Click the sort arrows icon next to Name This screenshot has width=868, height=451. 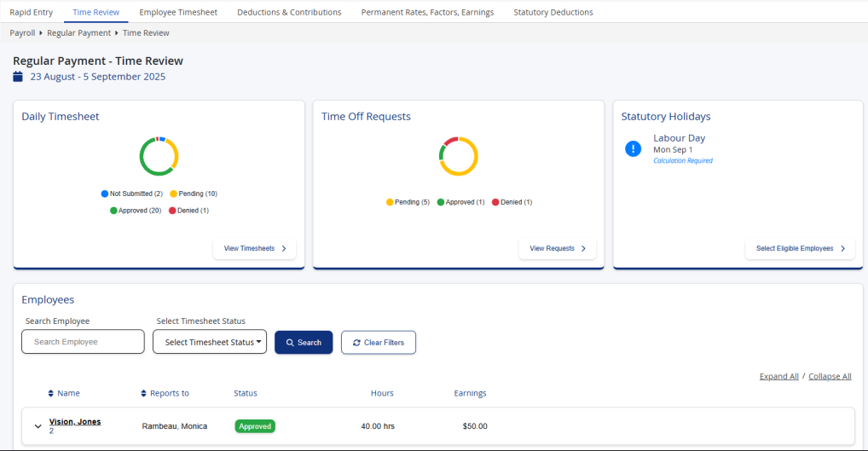click(50, 393)
